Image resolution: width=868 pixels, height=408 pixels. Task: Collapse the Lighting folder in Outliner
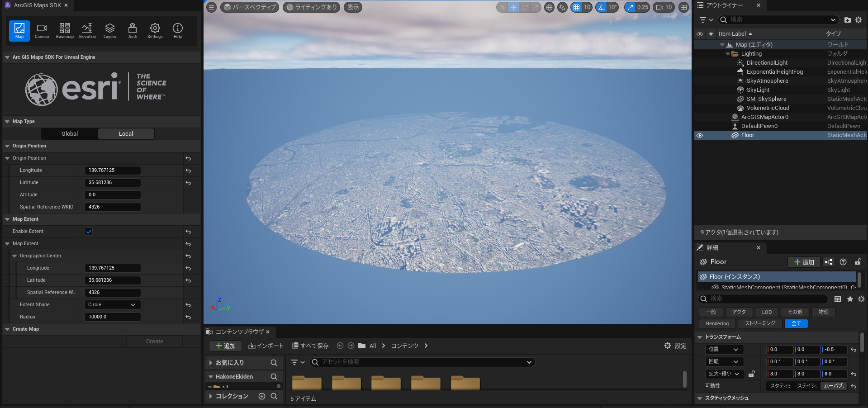click(x=728, y=54)
